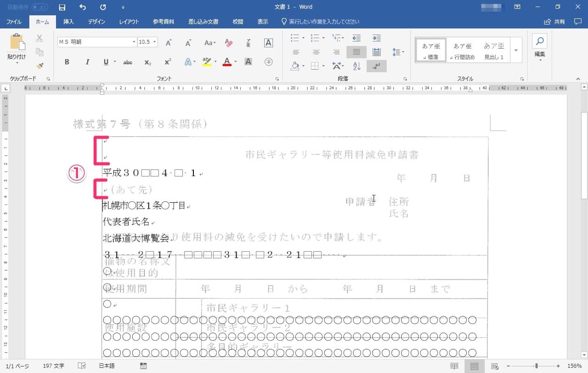
Task: Apply superscript formatting
Action: coord(168,62)
